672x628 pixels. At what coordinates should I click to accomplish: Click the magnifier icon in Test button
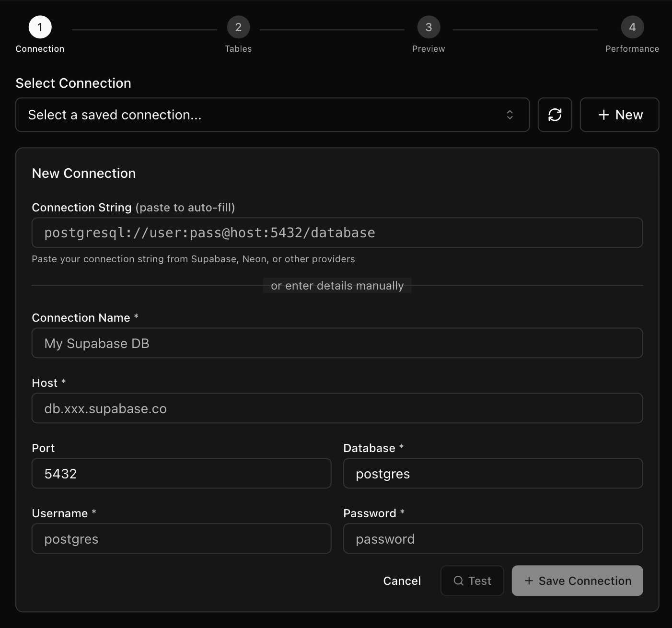pos(459,581)
